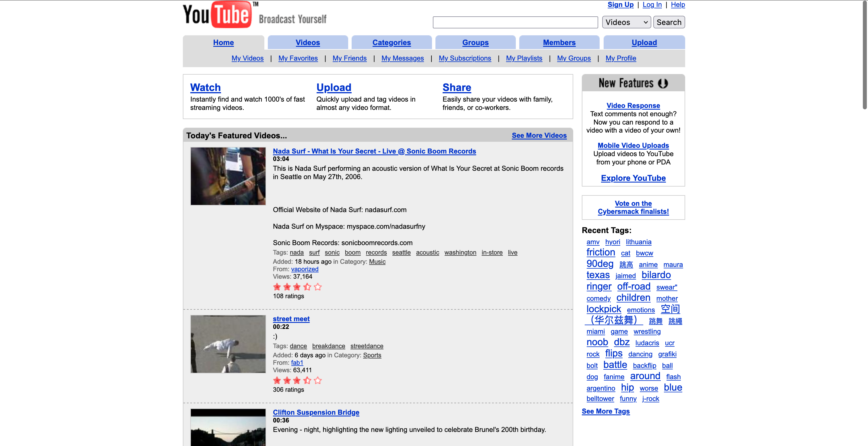Click the 'children' recent tag
This screenshot has height=446, width=868.
tap(633, 297)
